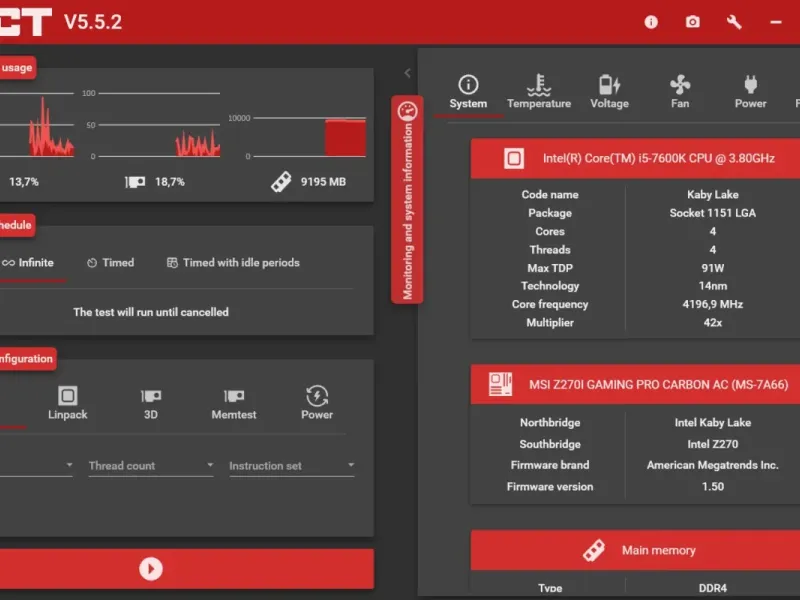This screenshot has width=800, height=600.
Task: Click 'The test will run until cancelled' text
Action: [151, 312]
